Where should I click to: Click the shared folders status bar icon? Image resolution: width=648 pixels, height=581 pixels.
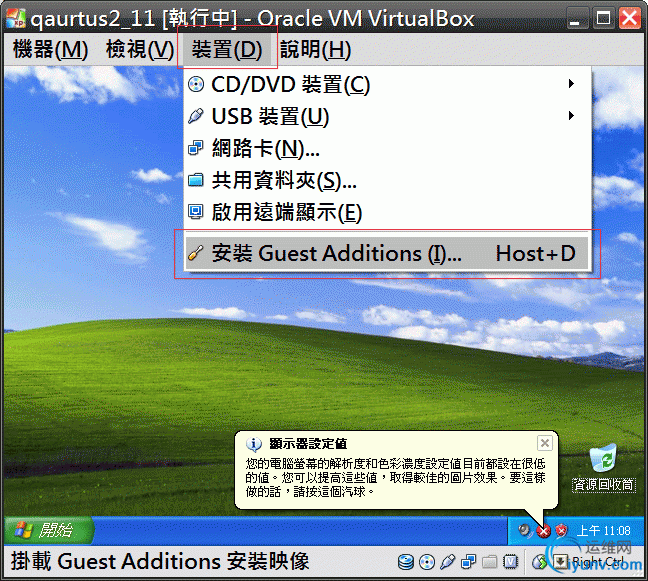(x=490, y=562)
